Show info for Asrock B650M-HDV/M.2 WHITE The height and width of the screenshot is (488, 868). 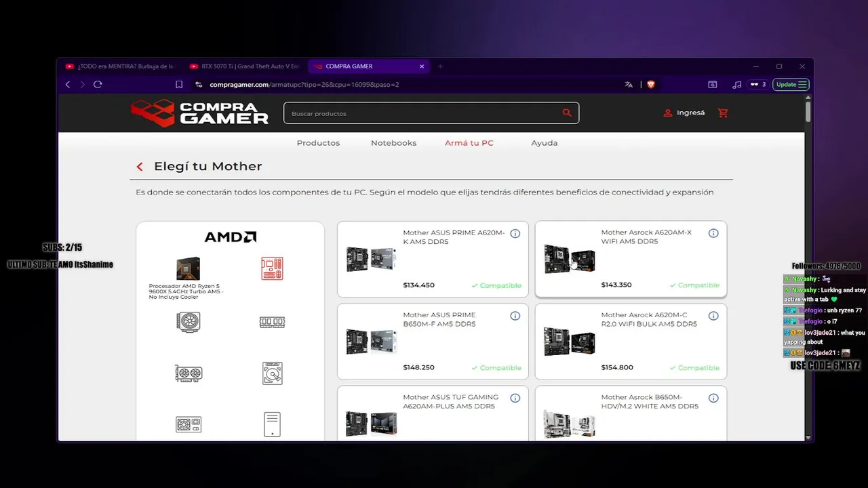(713, 399)
